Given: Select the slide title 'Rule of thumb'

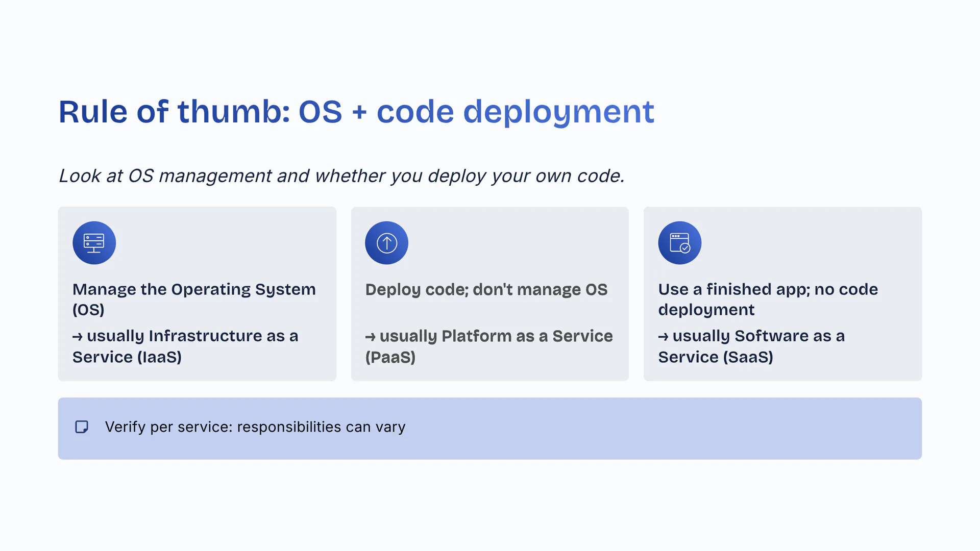Looking at the screenshot, I should tap(174, 112).
